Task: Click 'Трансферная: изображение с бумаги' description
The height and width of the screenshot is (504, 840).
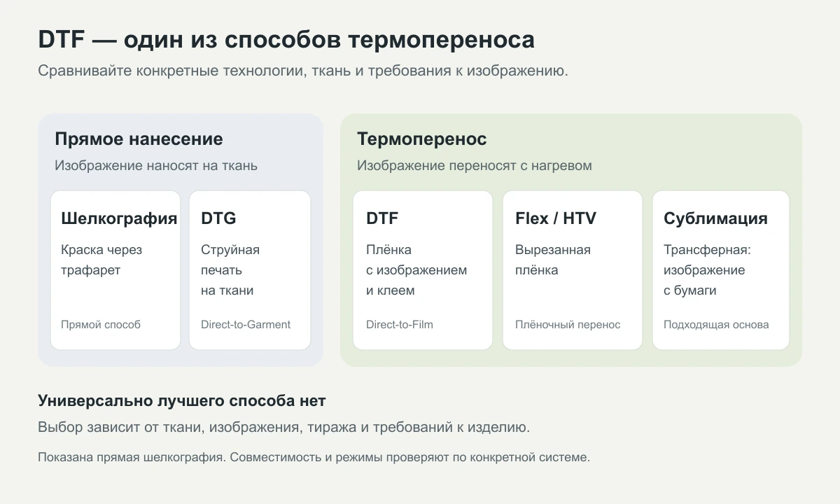Action: coord(707,270)
